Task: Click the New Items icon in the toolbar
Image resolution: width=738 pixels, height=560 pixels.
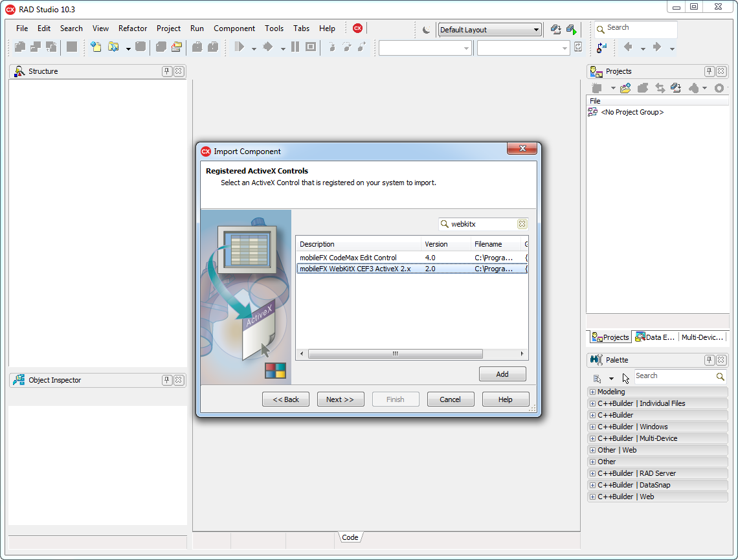Action: click(96, 47)
